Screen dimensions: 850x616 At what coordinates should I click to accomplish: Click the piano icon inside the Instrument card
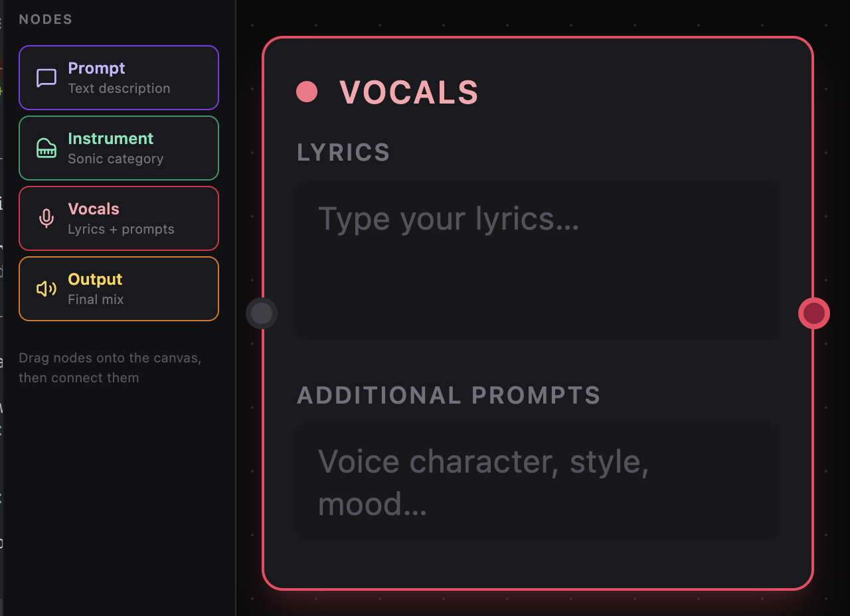coord(45,147)
